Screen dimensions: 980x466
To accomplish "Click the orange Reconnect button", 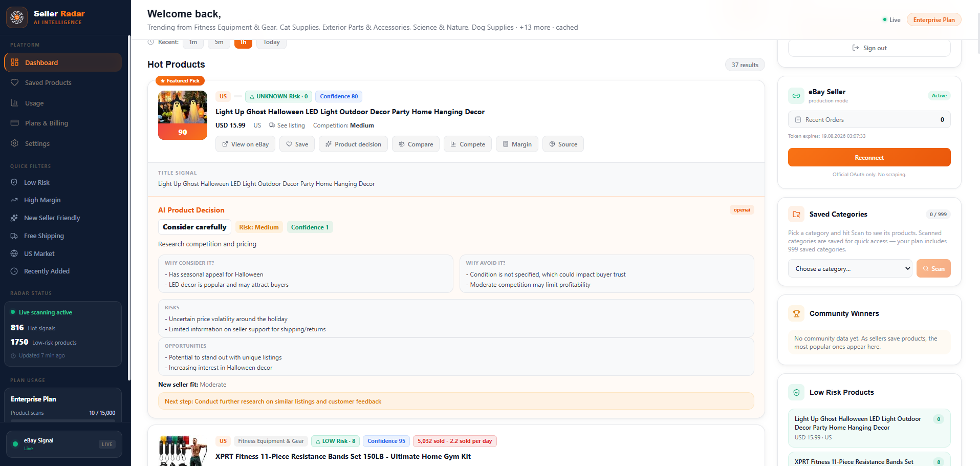I will pos(869,158).
